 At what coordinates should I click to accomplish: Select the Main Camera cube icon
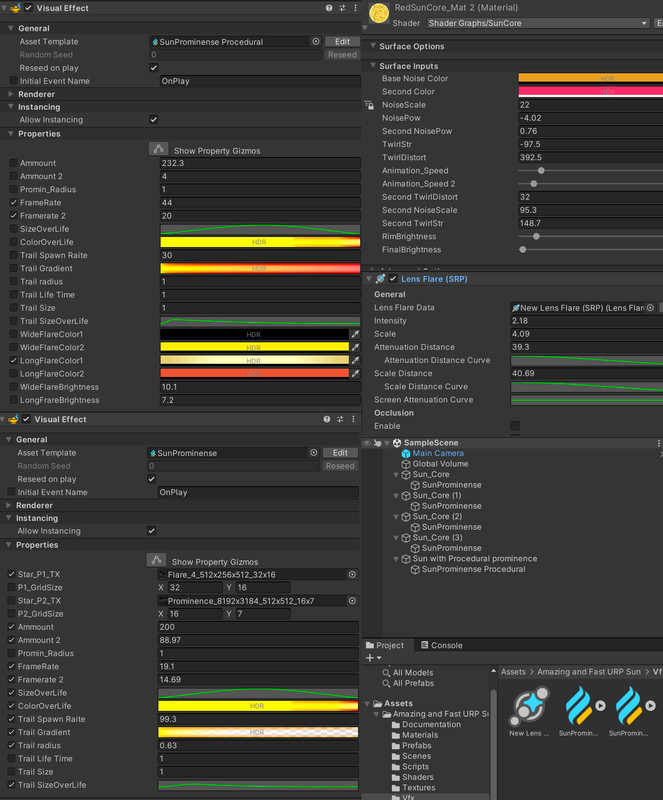click(x=406, y=454)
